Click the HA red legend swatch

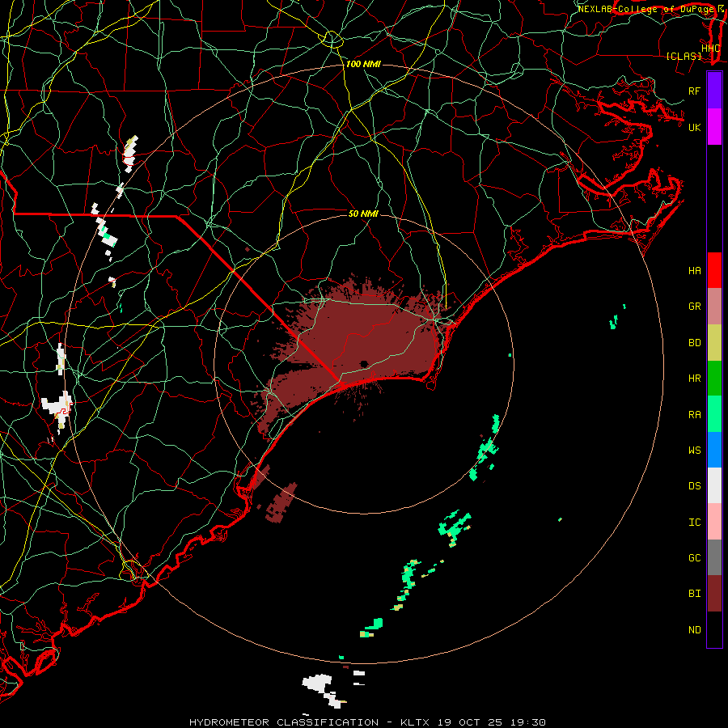pyautogui.click(x=714, y=270)
